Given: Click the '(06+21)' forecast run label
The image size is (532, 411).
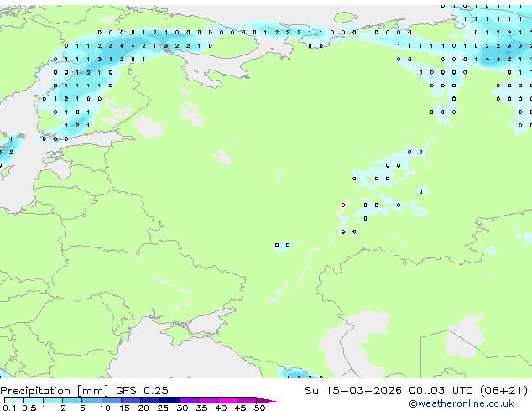Looking at the screenshot, I should pos(503,391).
